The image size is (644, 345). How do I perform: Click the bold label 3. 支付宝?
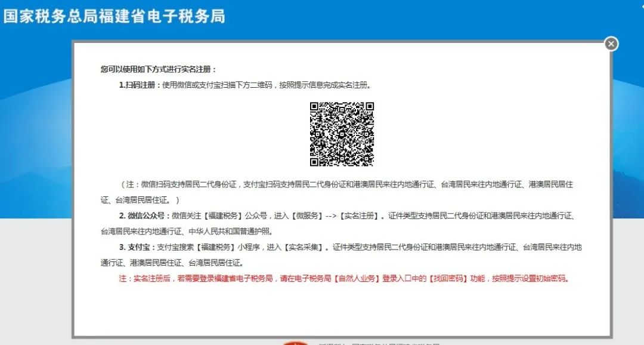[x=137, y=247]
